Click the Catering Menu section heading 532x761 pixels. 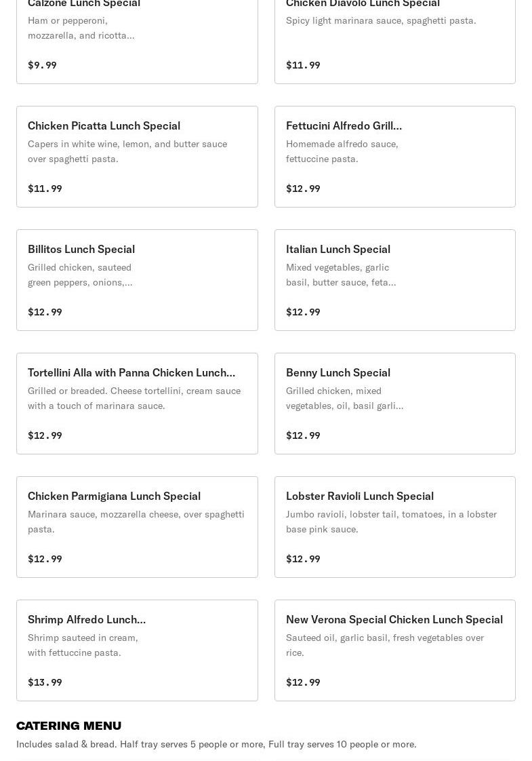(x=68, y=725)
